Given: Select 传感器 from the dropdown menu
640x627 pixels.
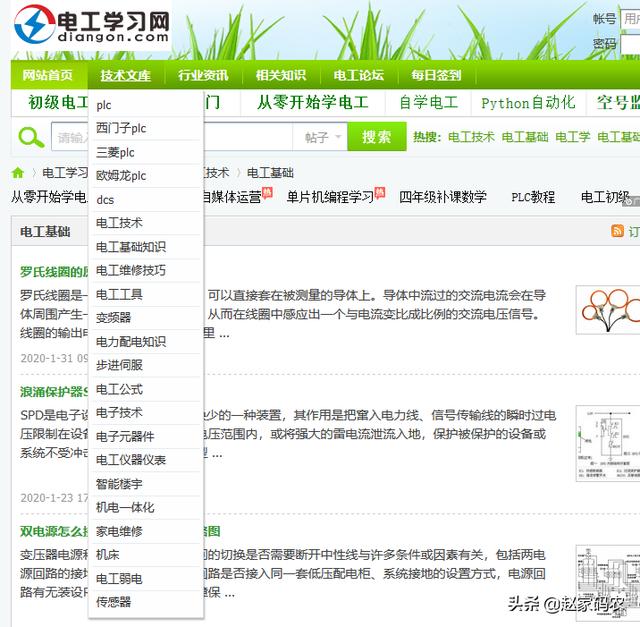Looking at the screenshot, I should pyautogui.click(x=146, y=602).
